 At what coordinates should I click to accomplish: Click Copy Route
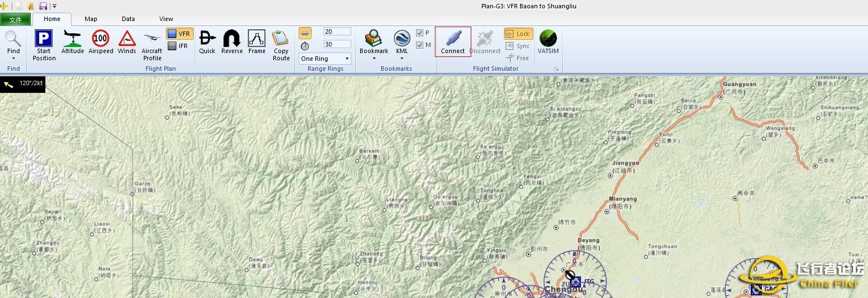coord(281,45)
